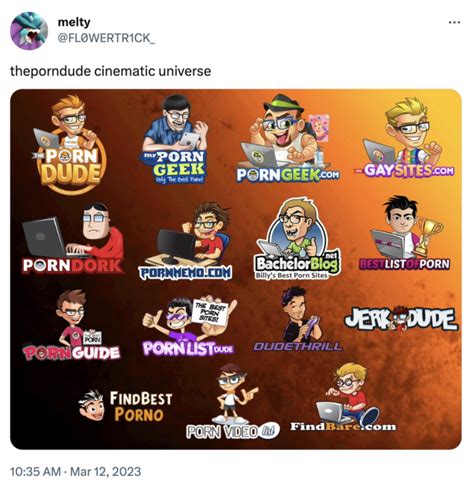Image resolution: width=474 pixels, height=490 pixels.
Task: Click the @FL0WERTR1CK_ handle
Action: click(x=106, y=38)
